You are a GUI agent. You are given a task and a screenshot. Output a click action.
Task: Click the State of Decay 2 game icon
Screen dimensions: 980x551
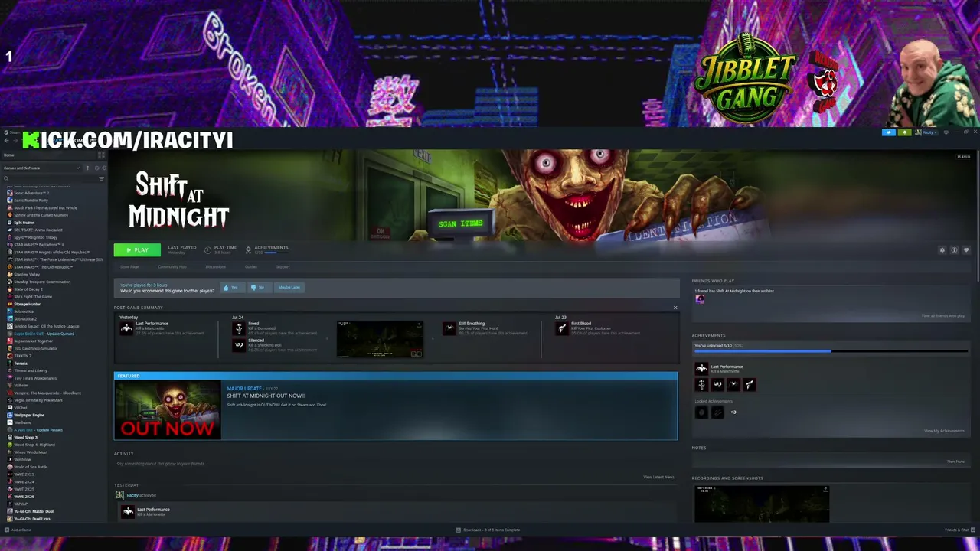[10, 289]
